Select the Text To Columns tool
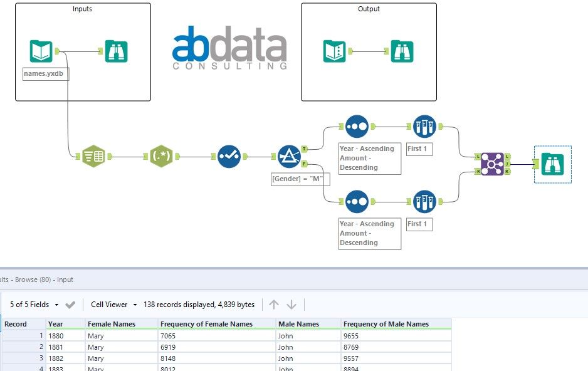Viewport: 588px width, 371px height. click(x=93, y=156)
